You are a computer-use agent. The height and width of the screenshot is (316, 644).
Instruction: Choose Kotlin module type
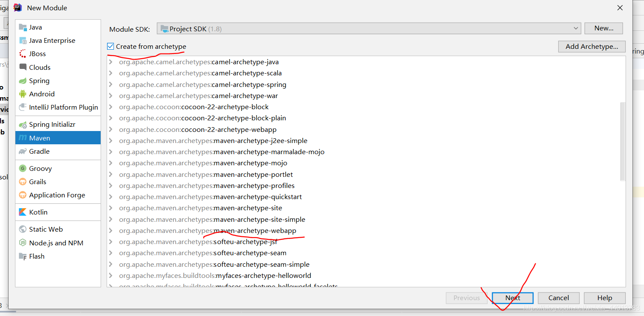pos(58,212)
